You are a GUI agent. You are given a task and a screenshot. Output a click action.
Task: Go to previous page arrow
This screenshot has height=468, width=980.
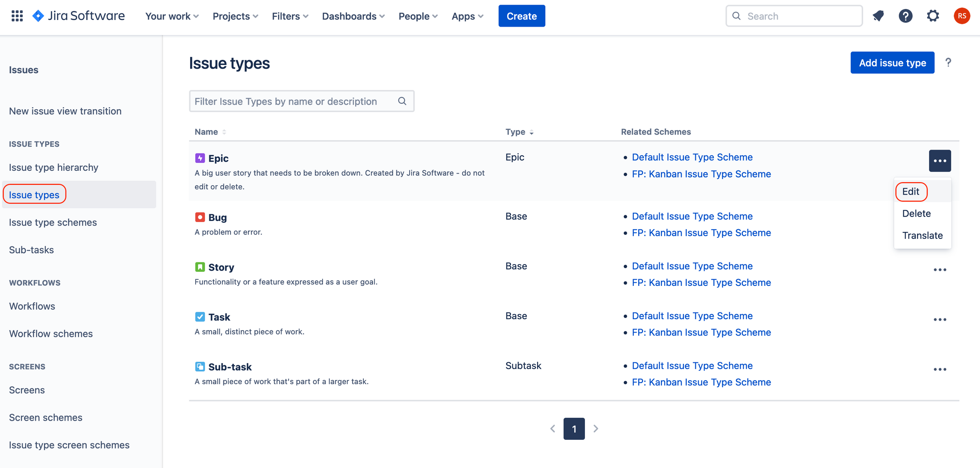553,428
